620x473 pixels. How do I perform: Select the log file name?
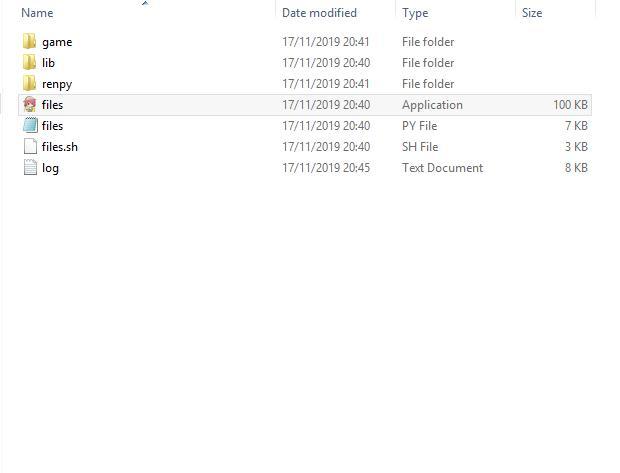pos(50,168)
